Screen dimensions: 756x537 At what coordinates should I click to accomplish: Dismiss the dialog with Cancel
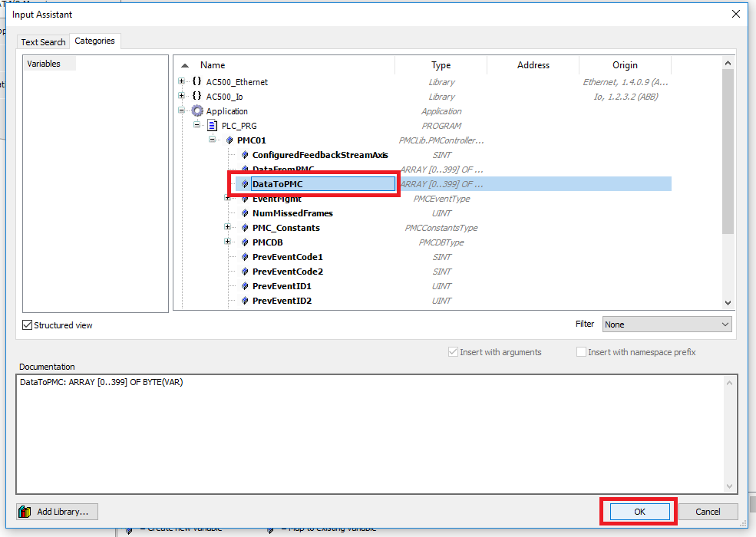[708, 511]
